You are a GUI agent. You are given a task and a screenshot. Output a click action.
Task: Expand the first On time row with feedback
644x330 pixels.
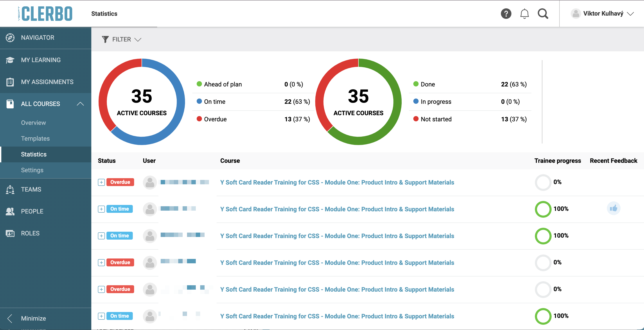click(x=101, y=209)
